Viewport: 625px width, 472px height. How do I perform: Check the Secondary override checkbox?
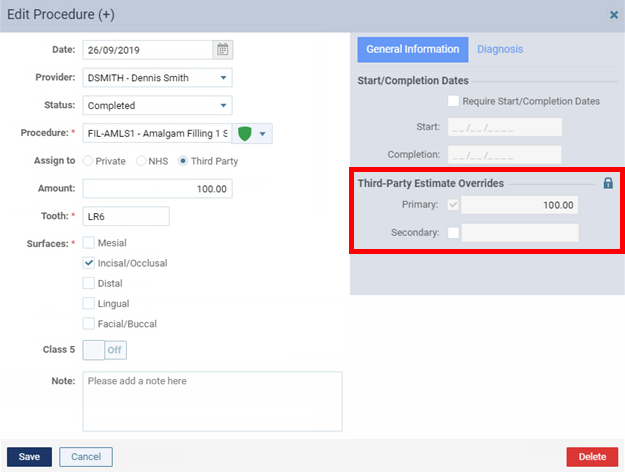coord(453,232)
